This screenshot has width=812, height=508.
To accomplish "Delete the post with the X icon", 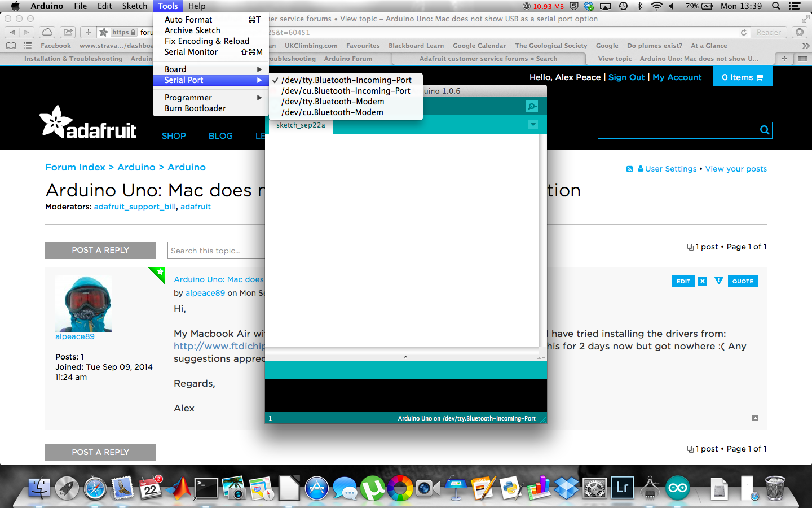I will click(703, 281).
